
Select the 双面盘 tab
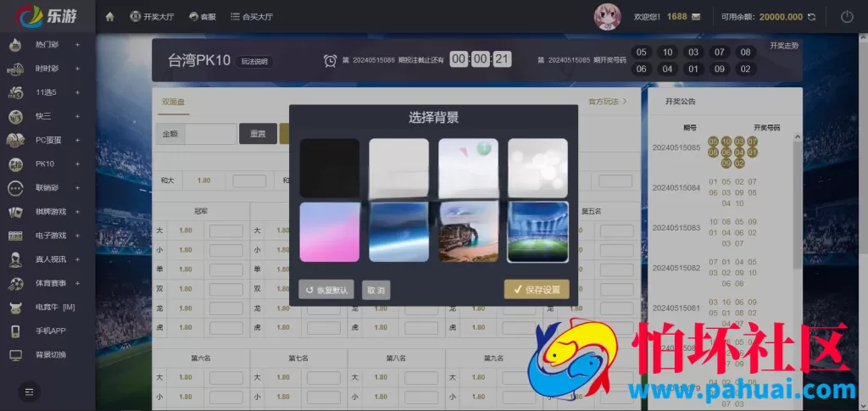(x=173, y=102)
